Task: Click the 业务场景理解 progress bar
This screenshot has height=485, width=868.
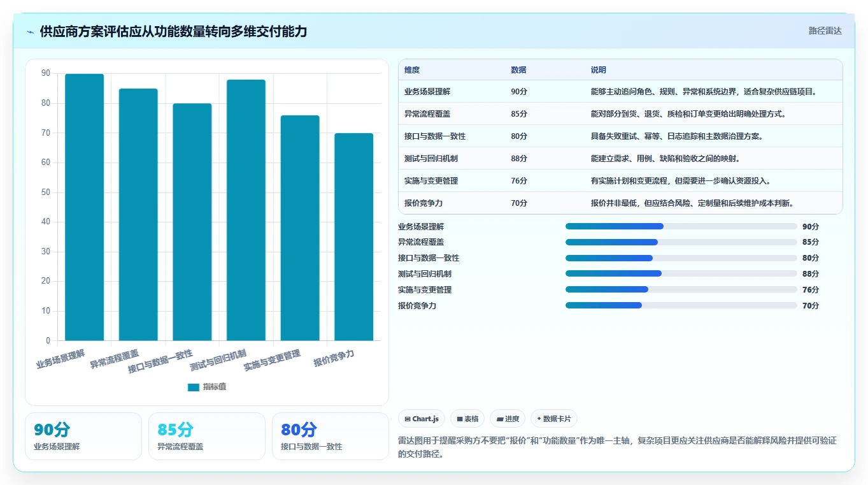Action: tap(681, 226)
